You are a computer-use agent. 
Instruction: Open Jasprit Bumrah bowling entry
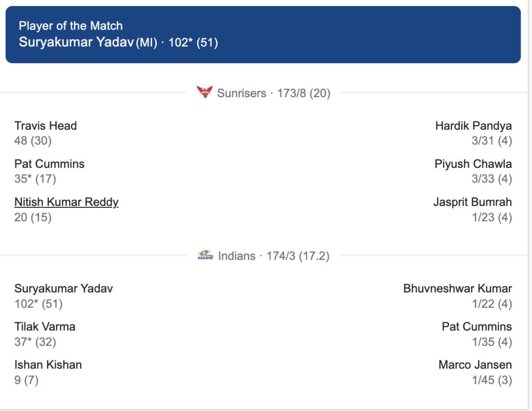point(472,209)
